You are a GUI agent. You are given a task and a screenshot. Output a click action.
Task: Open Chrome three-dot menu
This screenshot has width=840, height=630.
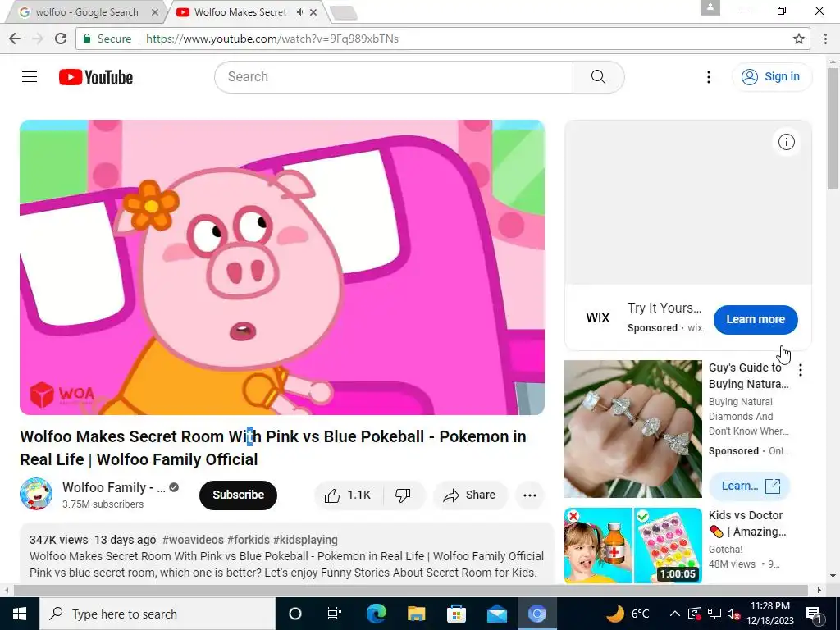click(x=825, y=39)
